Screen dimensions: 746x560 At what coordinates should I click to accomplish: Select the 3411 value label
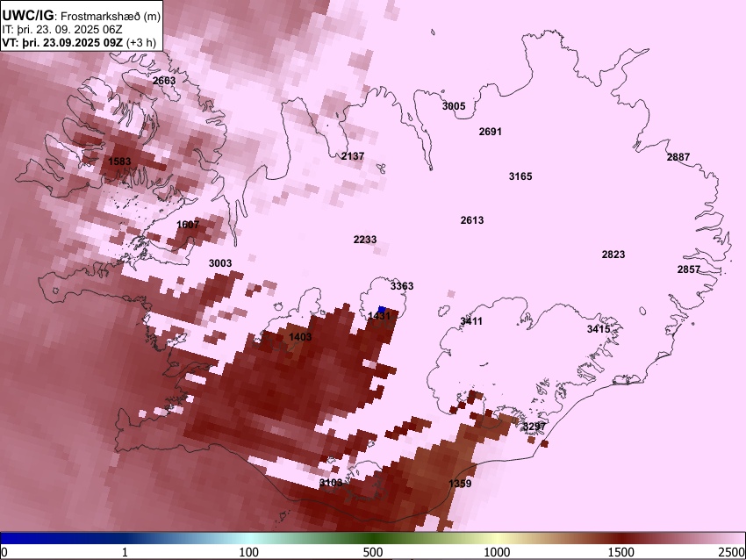pos(471,321)
